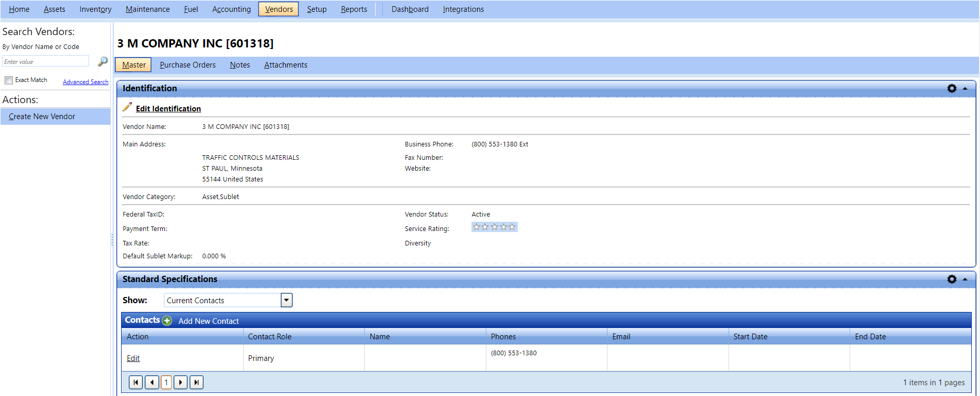Toggle the Exact Match checkbox

pos(9,80)
